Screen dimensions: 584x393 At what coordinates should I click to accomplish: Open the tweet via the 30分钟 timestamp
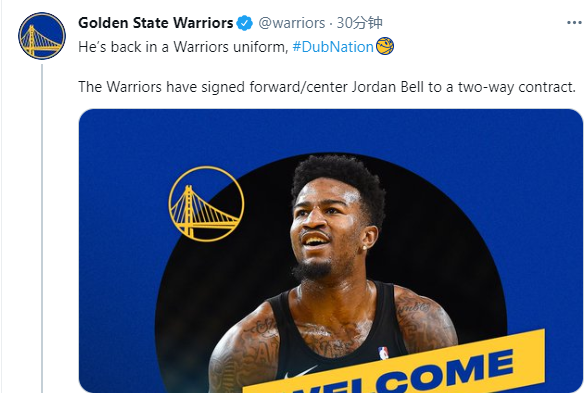[x=359, y=23]
